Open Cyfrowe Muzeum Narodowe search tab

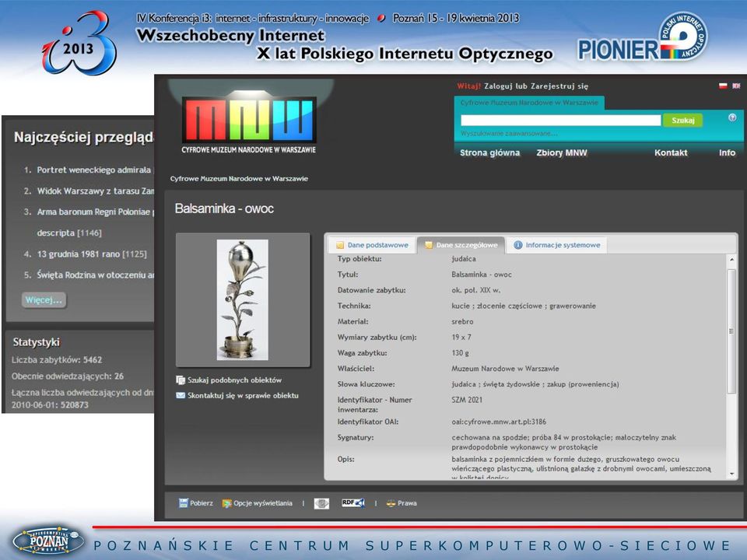coord(529,103)
